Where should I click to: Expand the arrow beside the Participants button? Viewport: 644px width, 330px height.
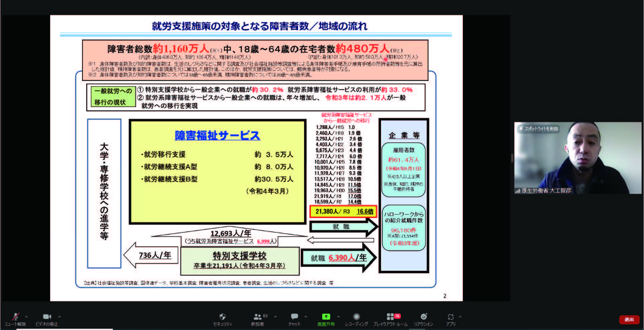[x=275, y=316]
